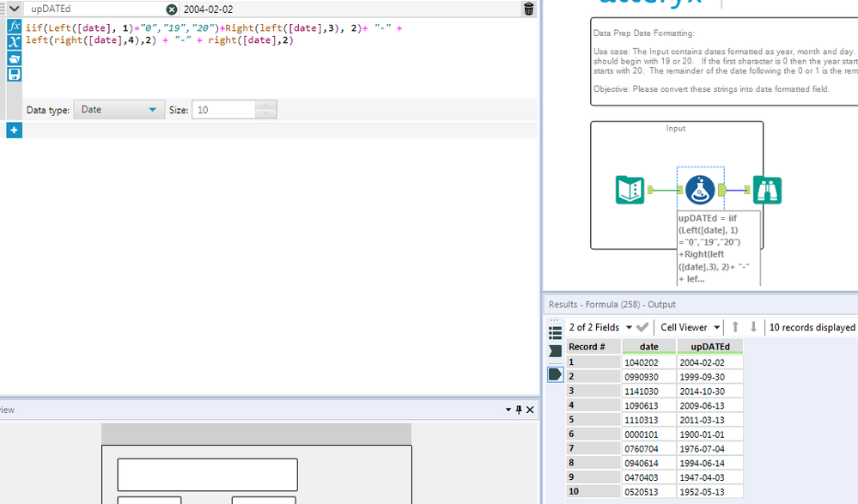Open recent and saved expressions folder icon
Image resolution: width=858 pixels, height=504 pixels.
(15, 58)
